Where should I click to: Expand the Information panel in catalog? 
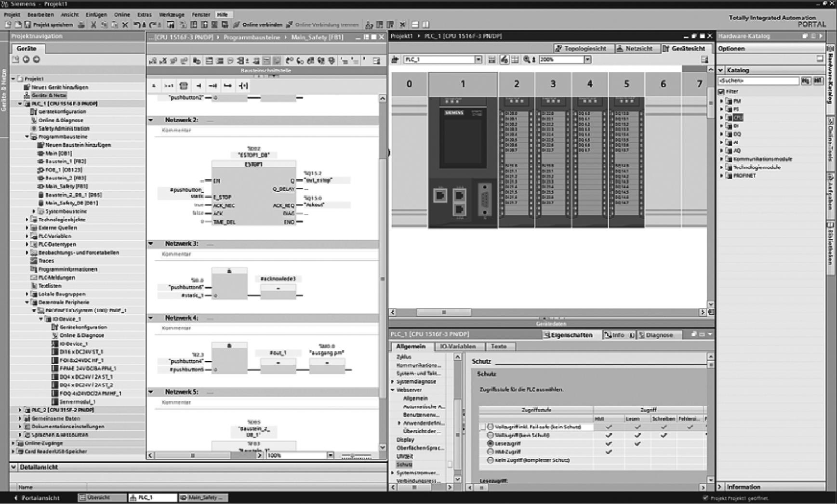[720, 487]
